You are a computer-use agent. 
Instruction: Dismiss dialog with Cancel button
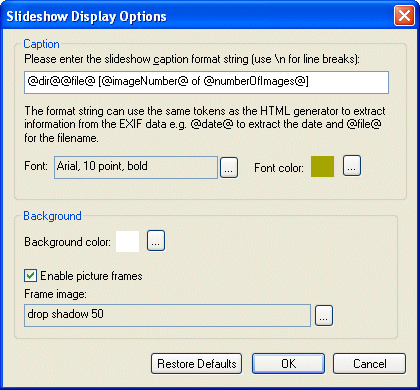pyautogui.click(x=369, y=363)
